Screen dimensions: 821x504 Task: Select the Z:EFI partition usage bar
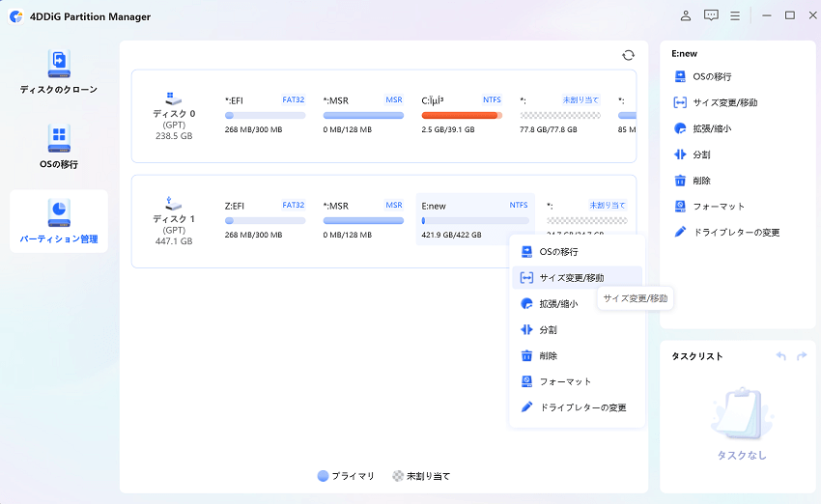click(x=265, y=221)
